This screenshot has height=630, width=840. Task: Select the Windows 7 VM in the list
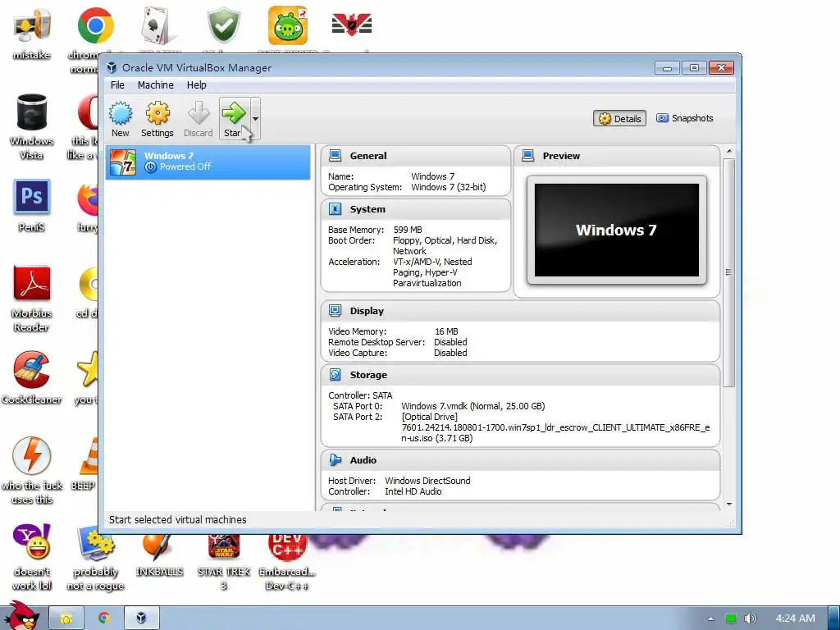pyautogui.click(x=208, y=162)
